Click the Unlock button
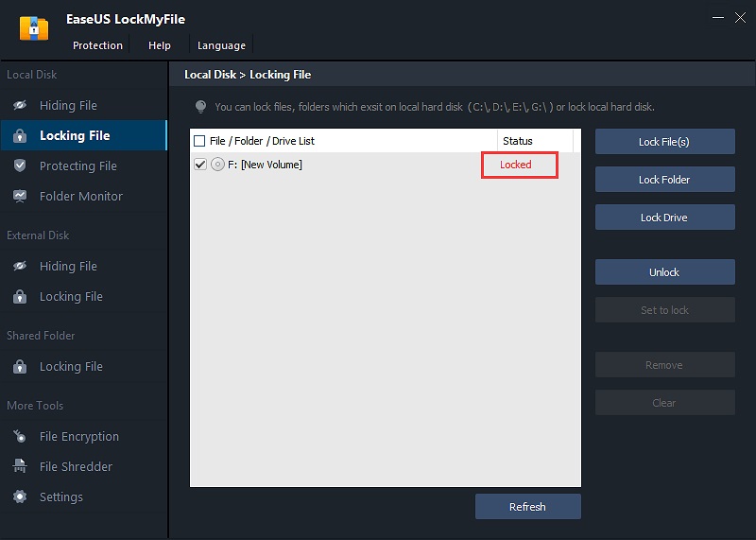Screen dimensions: 756x540 tap(665, 272)
